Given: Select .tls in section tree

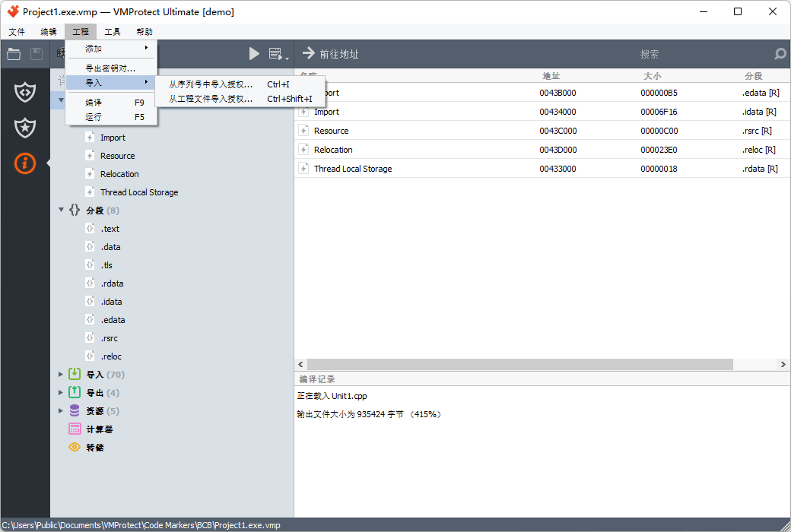Looking at the screenshot, I should pyautogui.click(x=106, y=265).
